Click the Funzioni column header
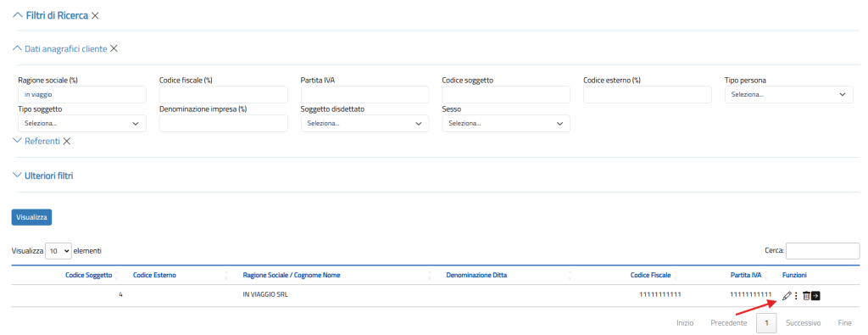Image resolution: width=868 pixels, height=335 pixels. pos(794,275)
